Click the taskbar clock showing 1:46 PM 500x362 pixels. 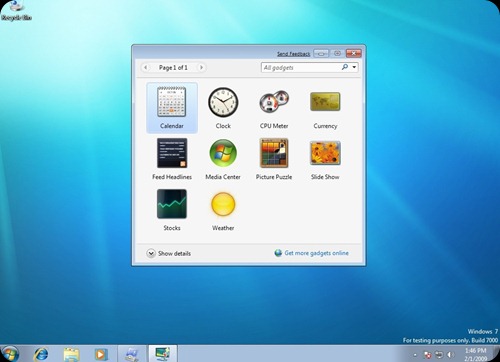(x=476, y=355)
